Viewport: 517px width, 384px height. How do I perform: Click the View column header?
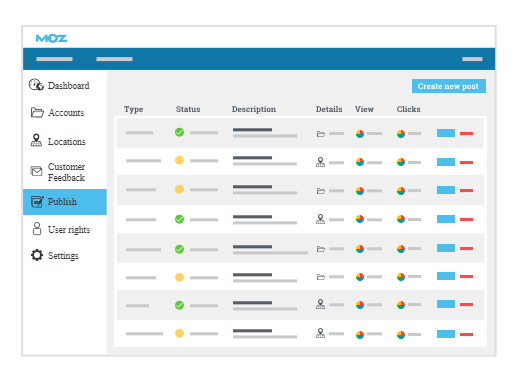coord(364,109)
